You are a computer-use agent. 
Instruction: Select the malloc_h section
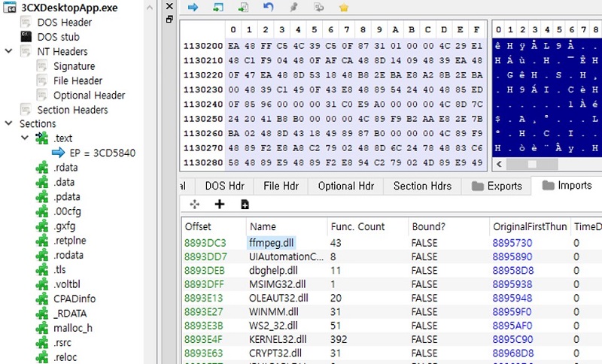point(72,328)
